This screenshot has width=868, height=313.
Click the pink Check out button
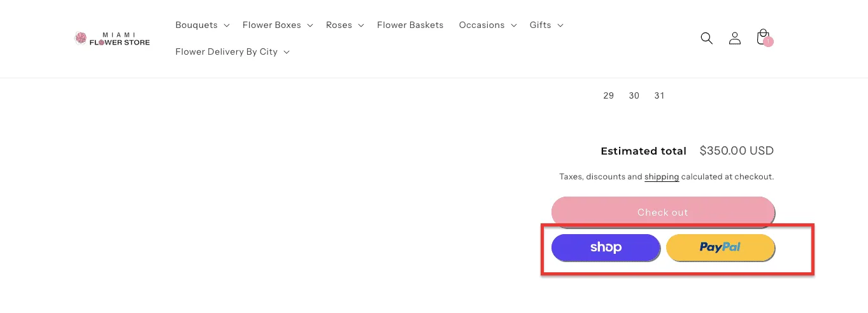tap(663, 212)
